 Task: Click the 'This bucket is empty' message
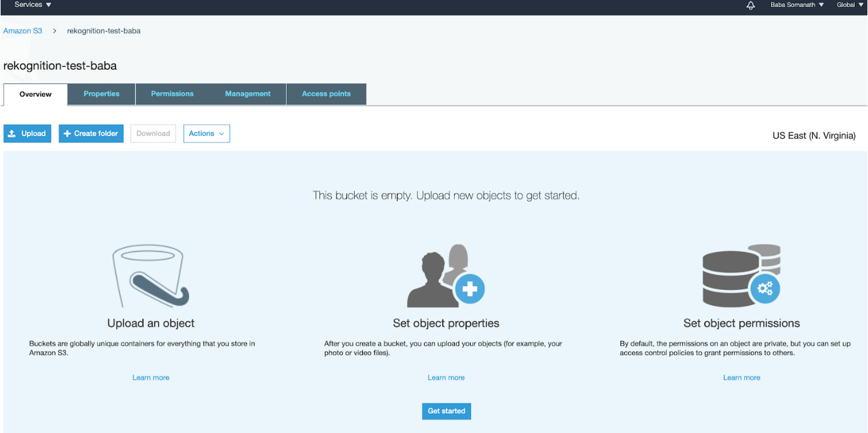click(x=446, y=195)
